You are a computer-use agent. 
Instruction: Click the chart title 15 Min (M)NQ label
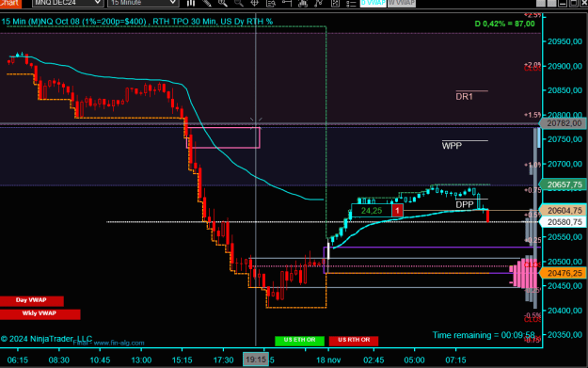click(x=136, y=22)
